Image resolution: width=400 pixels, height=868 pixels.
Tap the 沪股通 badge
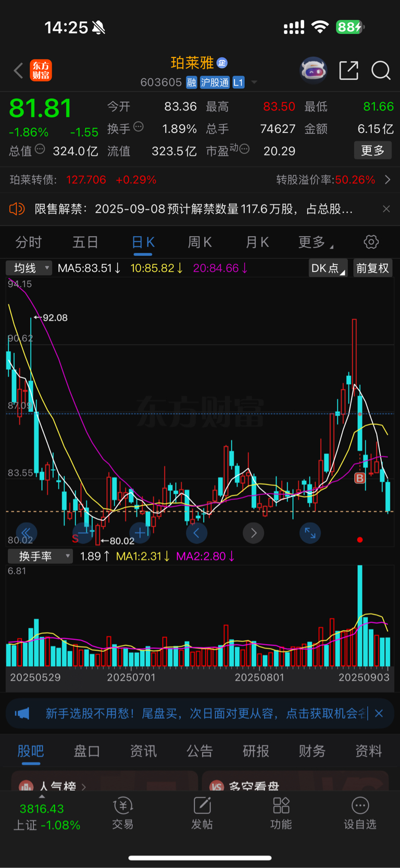(x=215, y=82)
